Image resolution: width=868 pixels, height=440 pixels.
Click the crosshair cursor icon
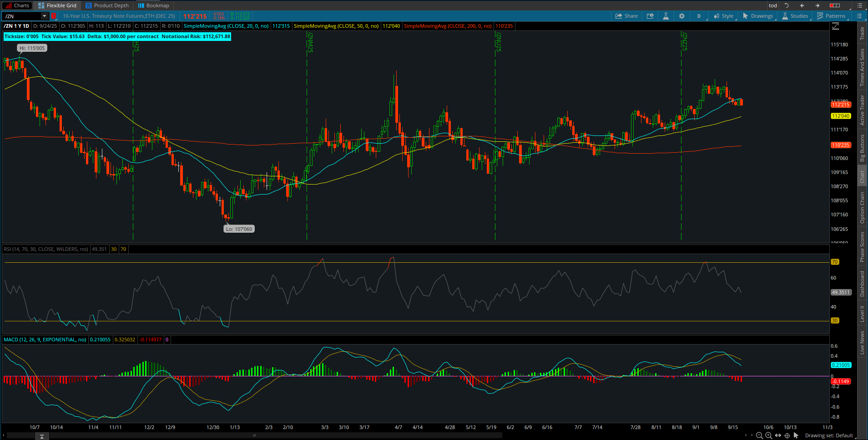click(x=787, y=435)
